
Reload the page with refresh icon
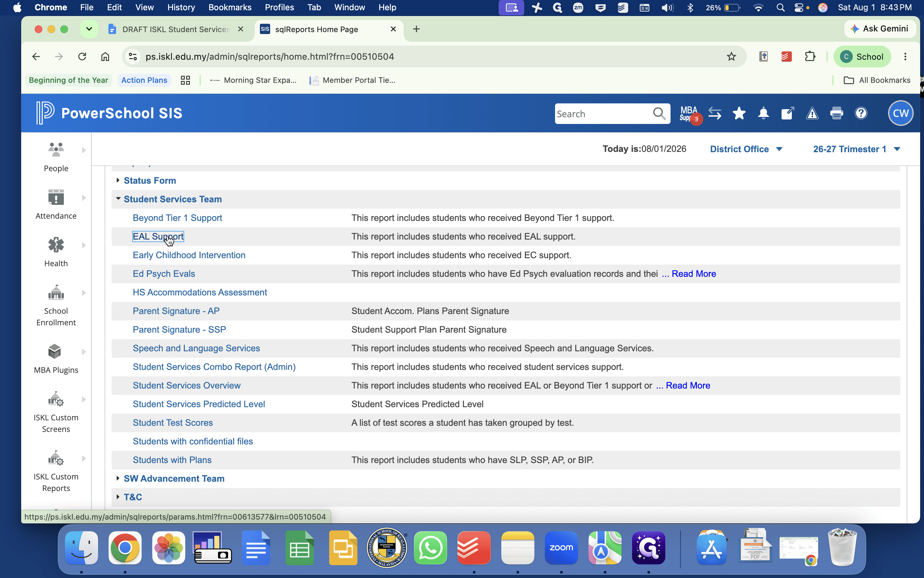coord(82,57)
